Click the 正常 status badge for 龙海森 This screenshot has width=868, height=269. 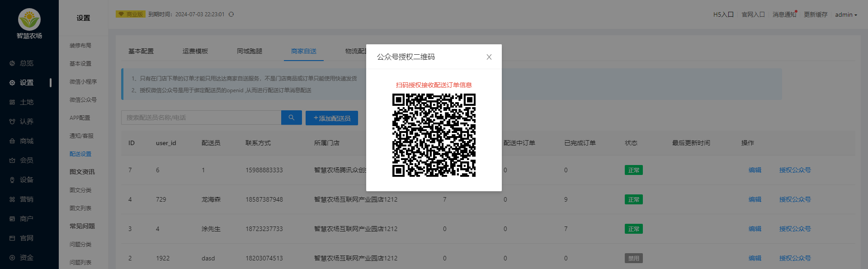[x=634, y=199]
